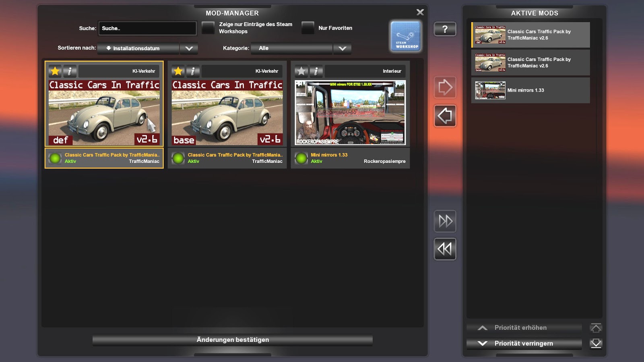644x362 pixels.
Task: Show info for base Classic Cars mod
Action: point(193,71)
